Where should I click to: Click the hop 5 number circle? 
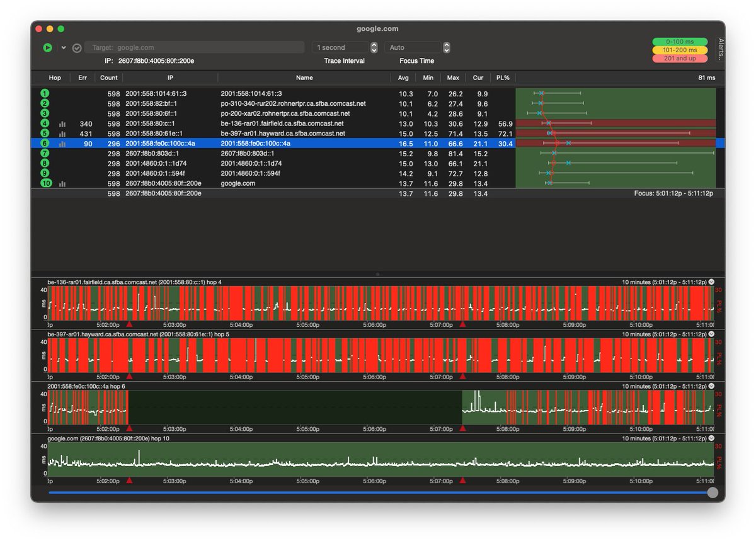point(45,134)
